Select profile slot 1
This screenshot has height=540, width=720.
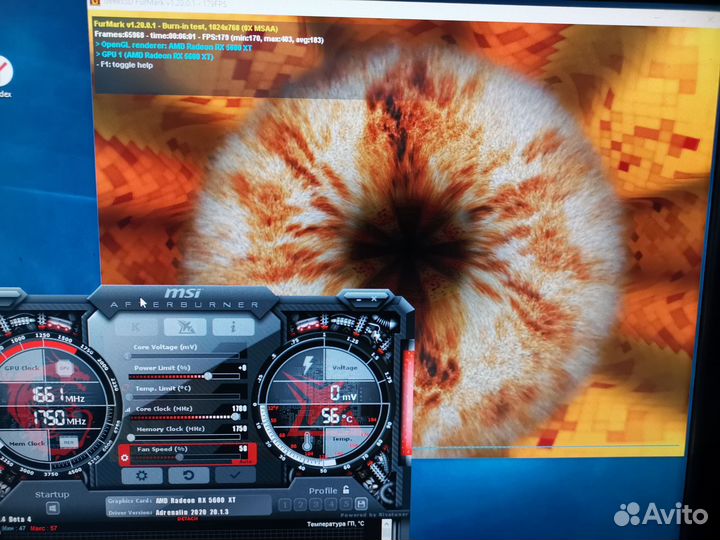(285, 505)
